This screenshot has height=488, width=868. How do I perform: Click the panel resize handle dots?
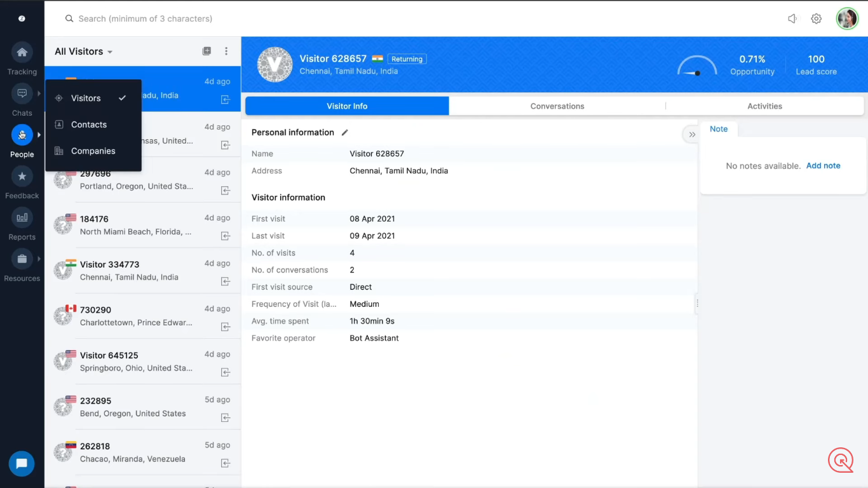point(697,304)
